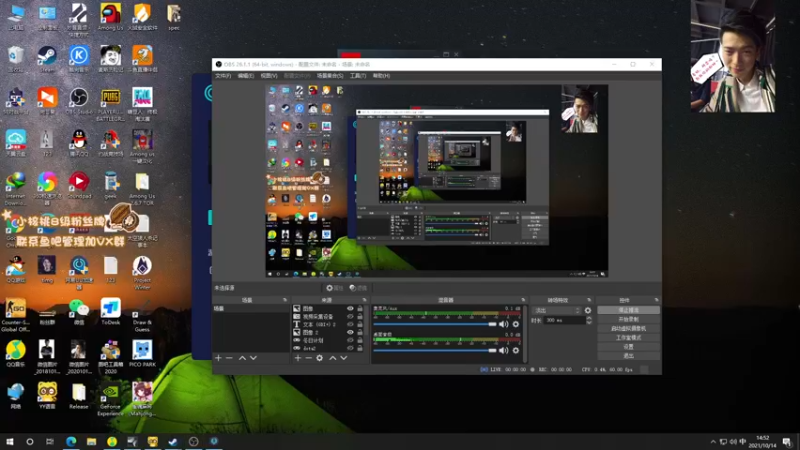This screenshot has height=450, width=800.
Task: Click the microphone volume slider
Action: [x=435, y=324]
